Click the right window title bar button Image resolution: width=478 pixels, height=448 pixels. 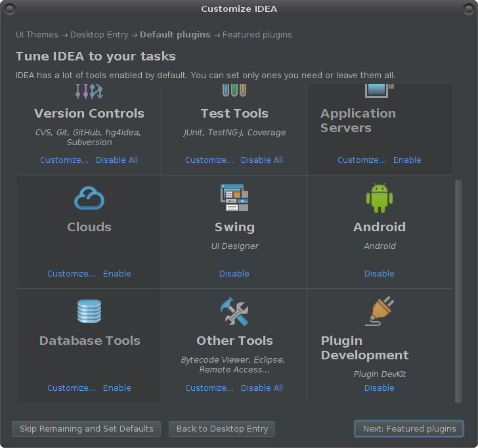pyautogui.click(x=469, y=9)
